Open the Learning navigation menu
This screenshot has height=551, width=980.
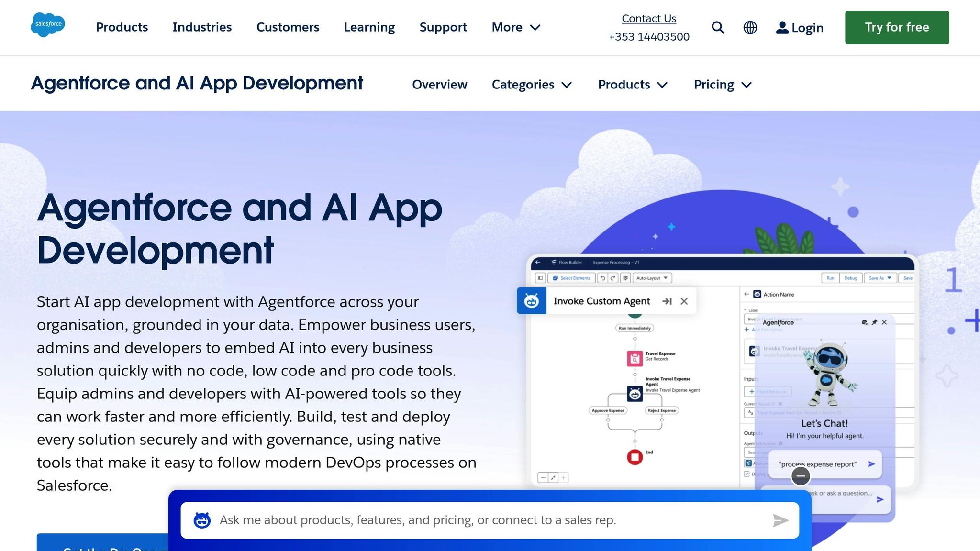pyautogui.click(x=369, y=27)
